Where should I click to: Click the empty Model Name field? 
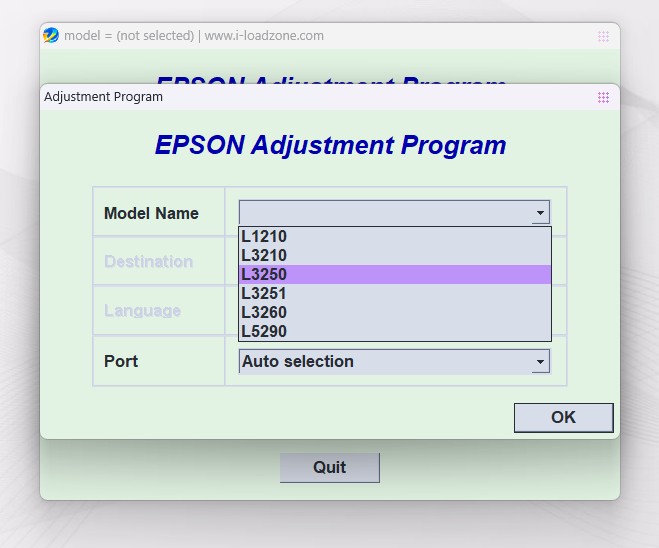[x=385, y=213]
